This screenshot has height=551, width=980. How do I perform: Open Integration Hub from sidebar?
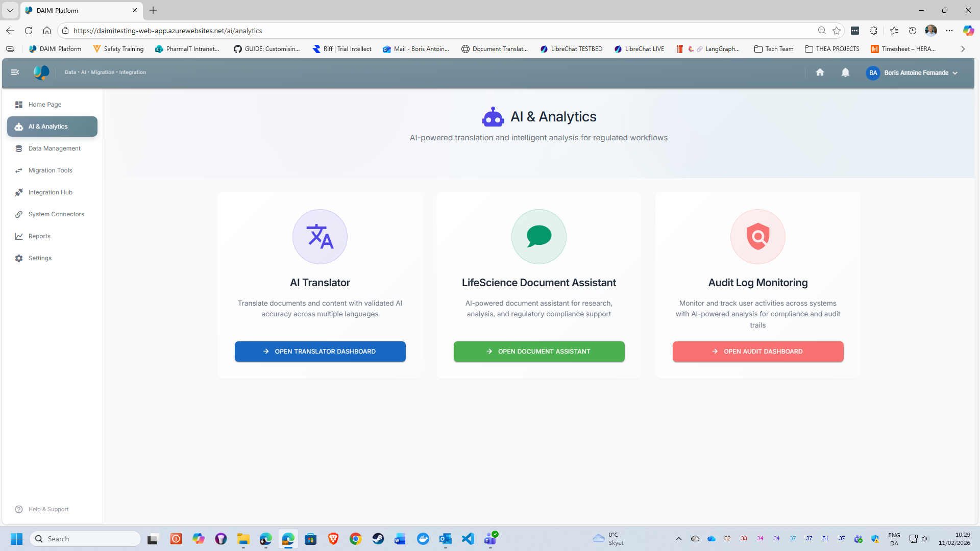[50, 192]
